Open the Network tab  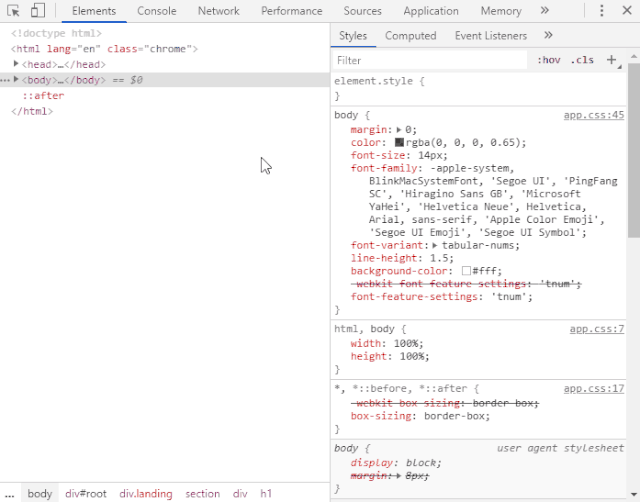[218, 11]
